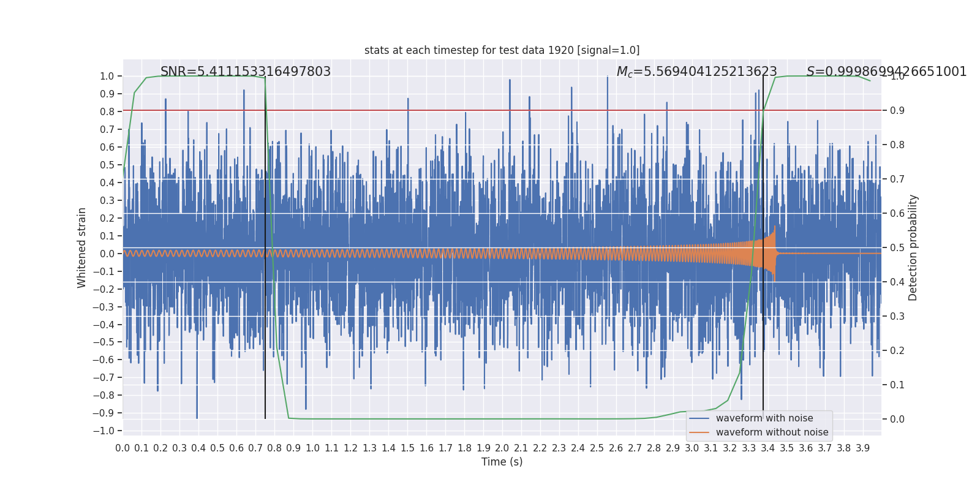The width and height of the screenshot is (980, 490).
Task: Select the S probability annotation
Action: 886,72
